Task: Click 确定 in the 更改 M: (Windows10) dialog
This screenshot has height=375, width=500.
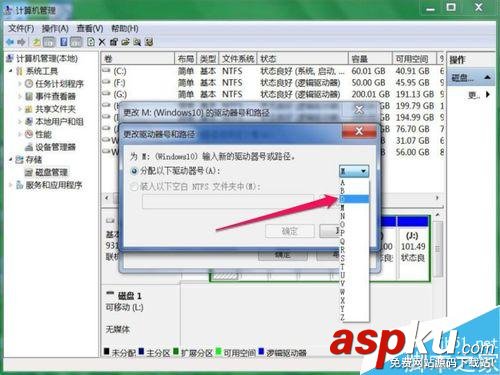Action: click(x=283, y=255)
